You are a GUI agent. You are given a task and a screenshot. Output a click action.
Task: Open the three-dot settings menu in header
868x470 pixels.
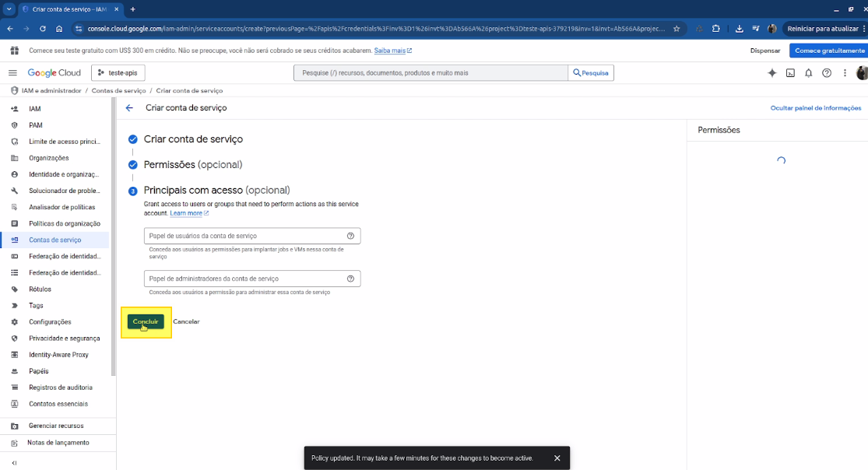click(x=845, y=72)
